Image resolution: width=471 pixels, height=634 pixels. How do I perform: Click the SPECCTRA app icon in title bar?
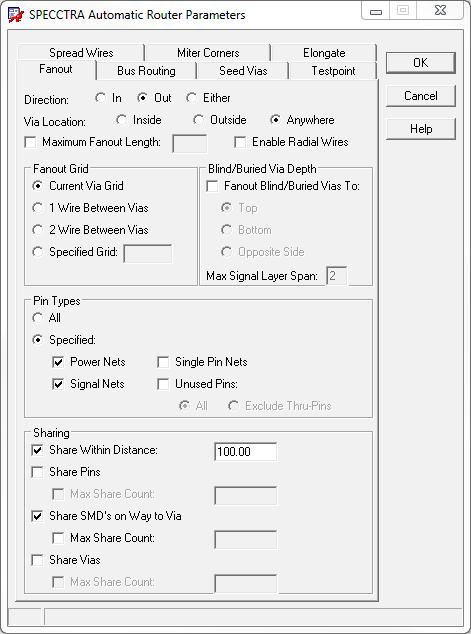tap(16, 15)
